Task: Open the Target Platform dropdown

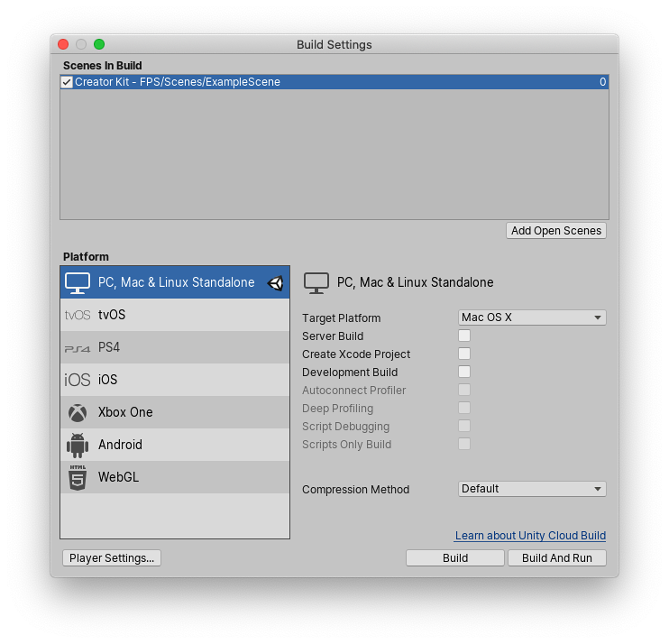Action: 532,317
